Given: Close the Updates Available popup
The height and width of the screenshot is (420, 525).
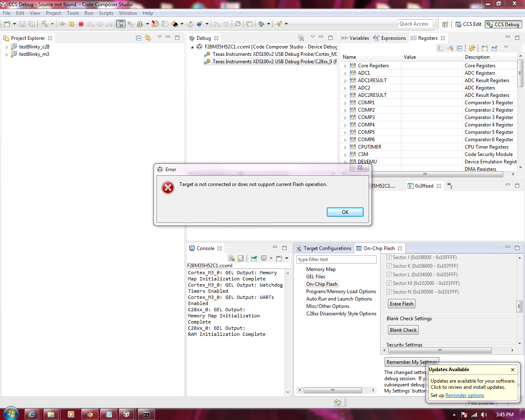Looking at the screenshot, I should (x=513, y=370).
